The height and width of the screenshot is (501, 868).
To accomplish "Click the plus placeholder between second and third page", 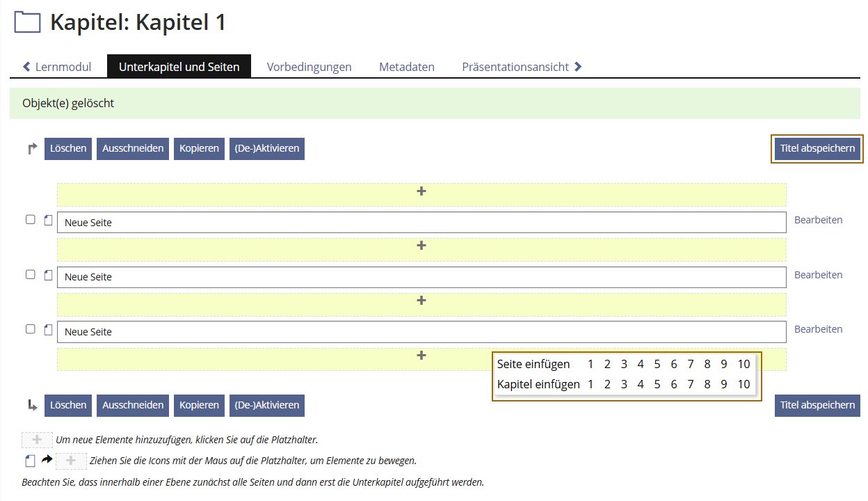I will point(421,301).
